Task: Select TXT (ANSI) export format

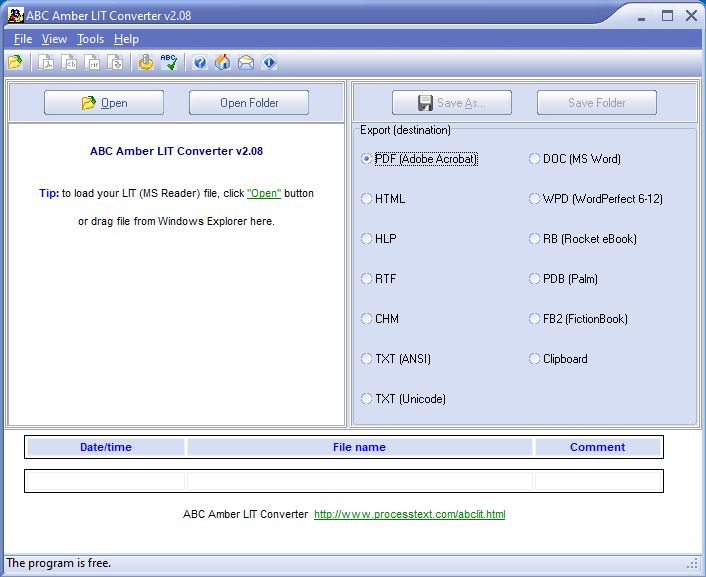Action: 396,359
